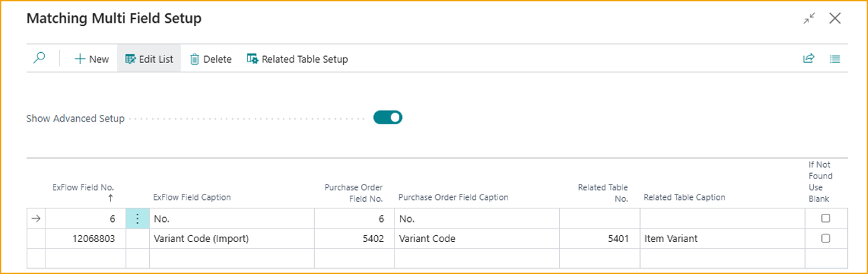868x274 pixels.
Task: Click the collapse page arrows icon
Action: [x=809, y=19]
